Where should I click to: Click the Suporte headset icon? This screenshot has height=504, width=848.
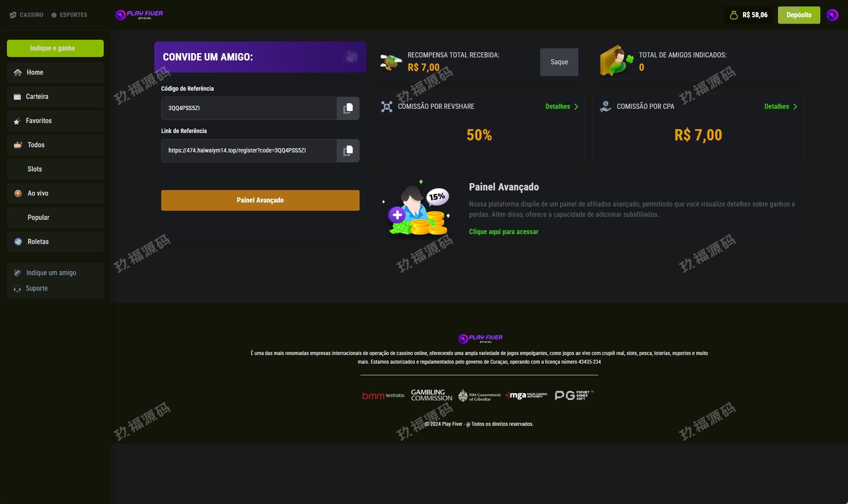click(x=17, y=288)
